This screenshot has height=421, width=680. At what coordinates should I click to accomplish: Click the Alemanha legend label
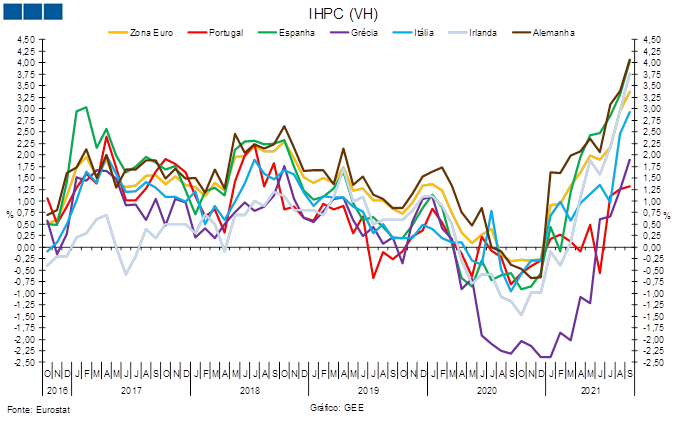point(554,33)
